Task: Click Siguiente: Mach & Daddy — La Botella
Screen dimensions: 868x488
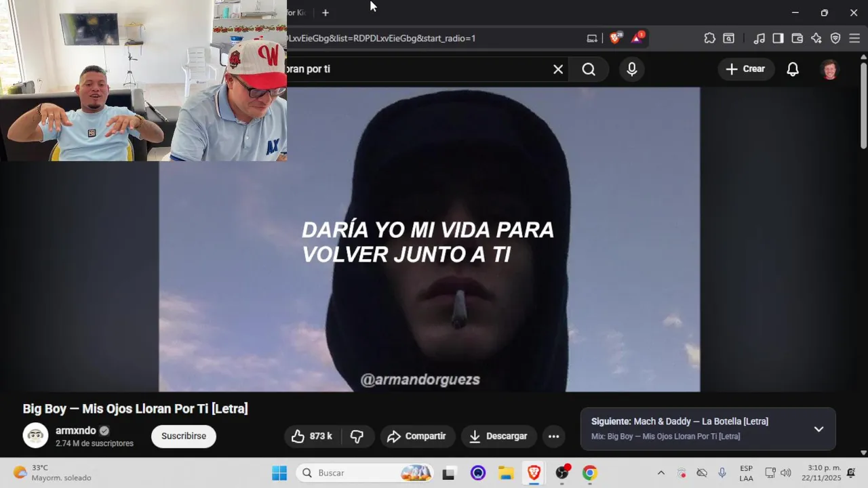Action: 679,422
